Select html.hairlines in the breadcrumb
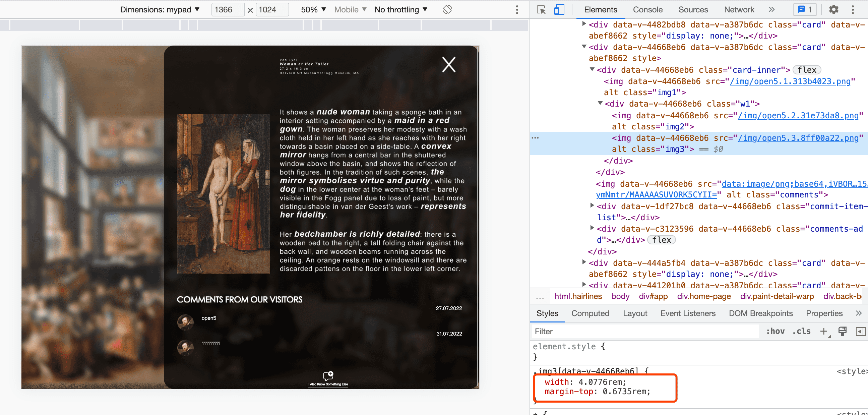The image size is (868, 415). pyautogui.click(x=578, y=296)
